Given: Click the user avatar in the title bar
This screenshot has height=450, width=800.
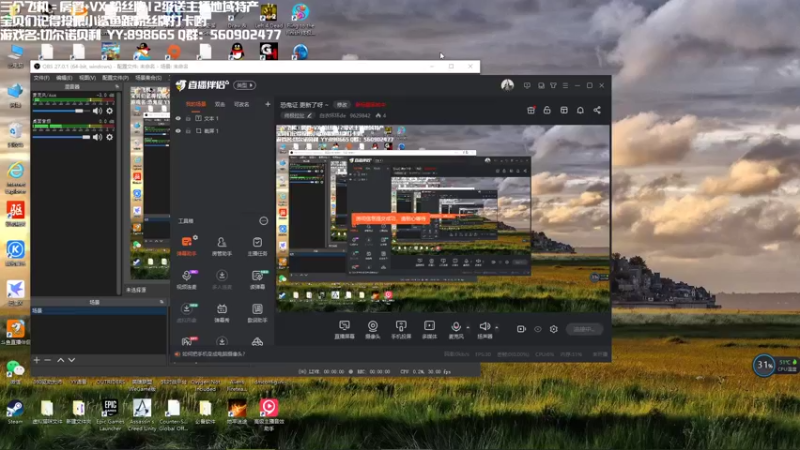Looking at the screenshot, I should tap(507, 85).
